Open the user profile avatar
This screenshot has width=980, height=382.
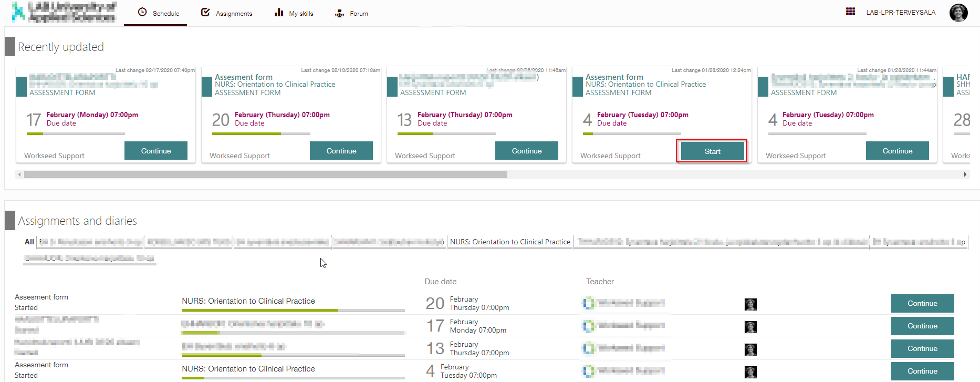pos(958,13)
